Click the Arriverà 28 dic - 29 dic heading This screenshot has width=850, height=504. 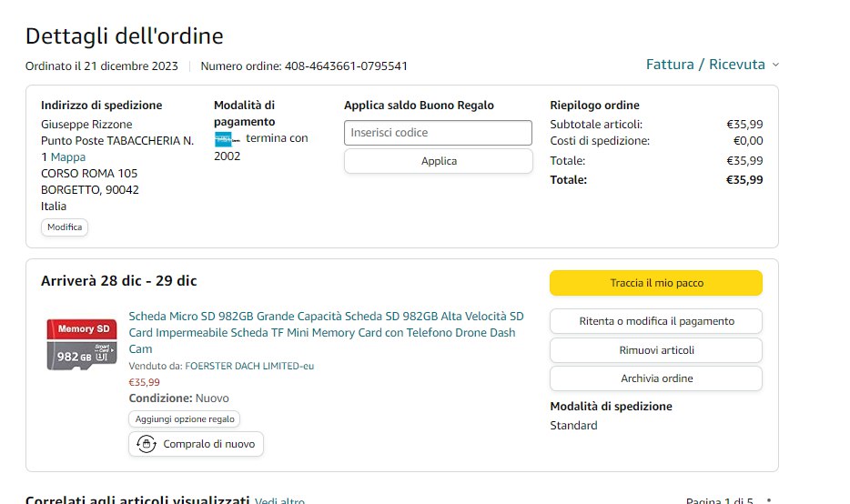click(118, 281)
